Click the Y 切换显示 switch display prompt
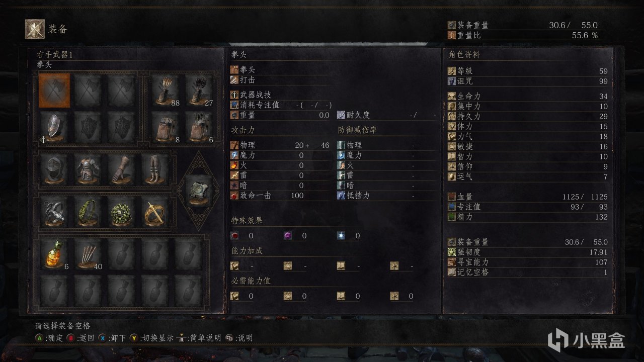The image size is (644, 362). click(x=153, y=338)
